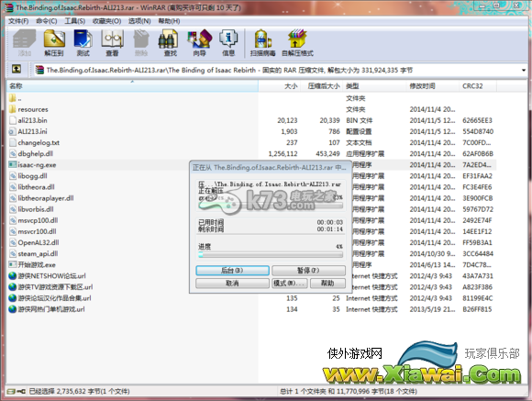Click the RAR archive icon in the address bar
This screenshot has height=401, width=532.
coord(39,70)
